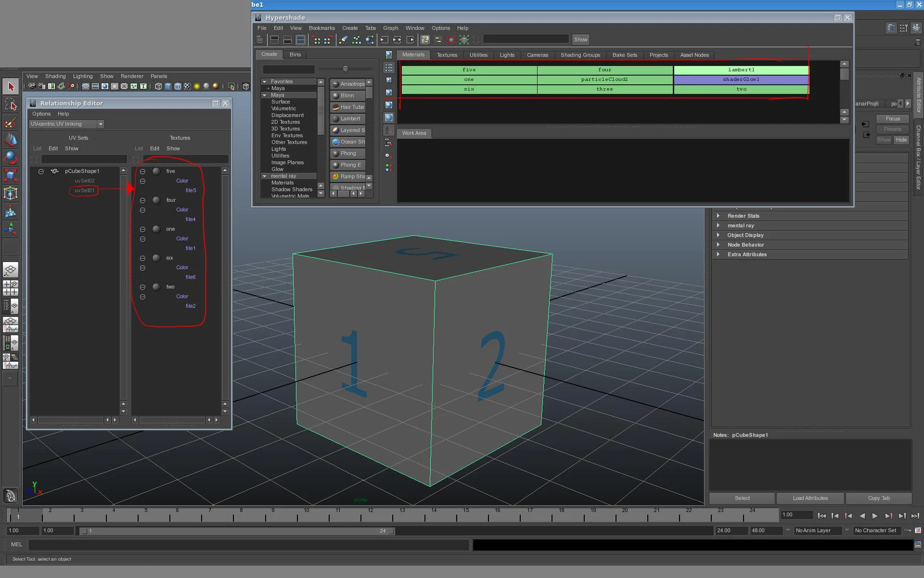Click the Focus button in Attribute Editor
Screen dimensions: 924x578
click(893, 118)
